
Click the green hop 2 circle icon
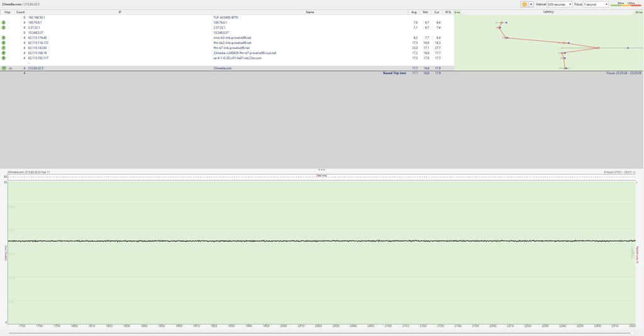(x=4, y=23)
